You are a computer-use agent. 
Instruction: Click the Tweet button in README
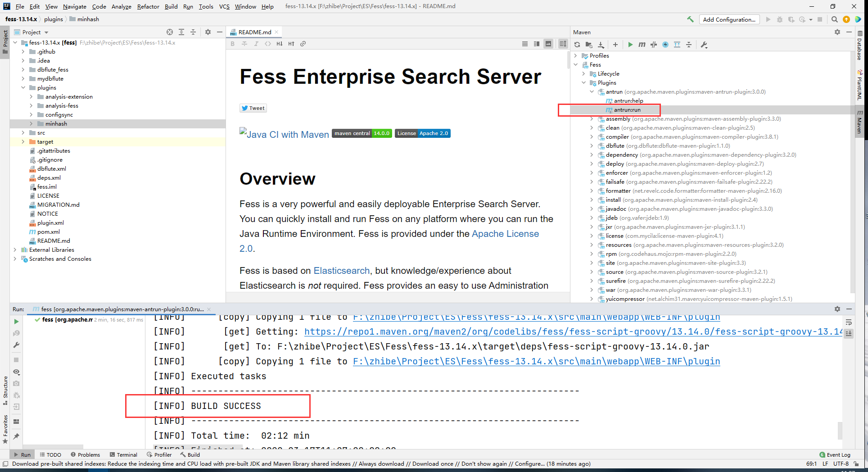tap(253, 108)
